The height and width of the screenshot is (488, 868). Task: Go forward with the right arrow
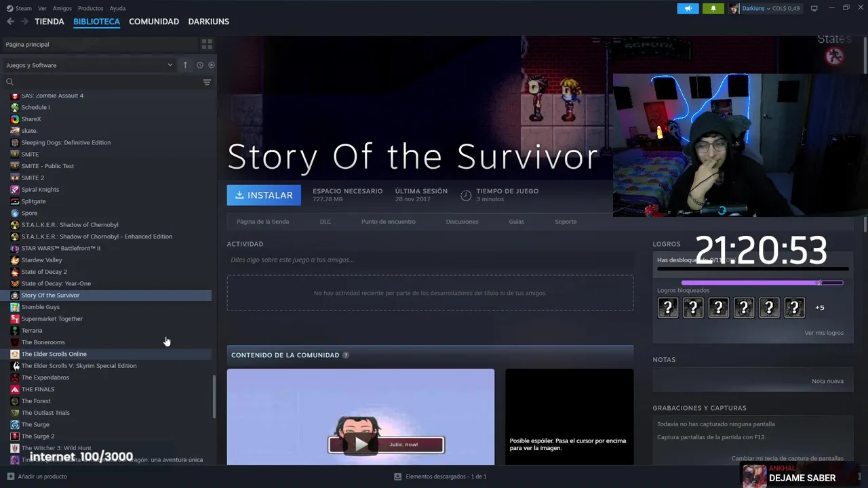click(x=24, y=22)
